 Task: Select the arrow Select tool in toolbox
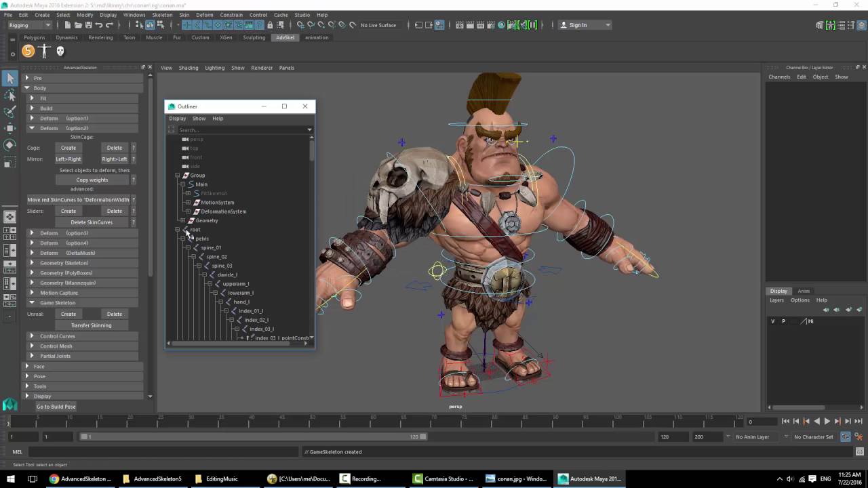click(x=10, y=79)
